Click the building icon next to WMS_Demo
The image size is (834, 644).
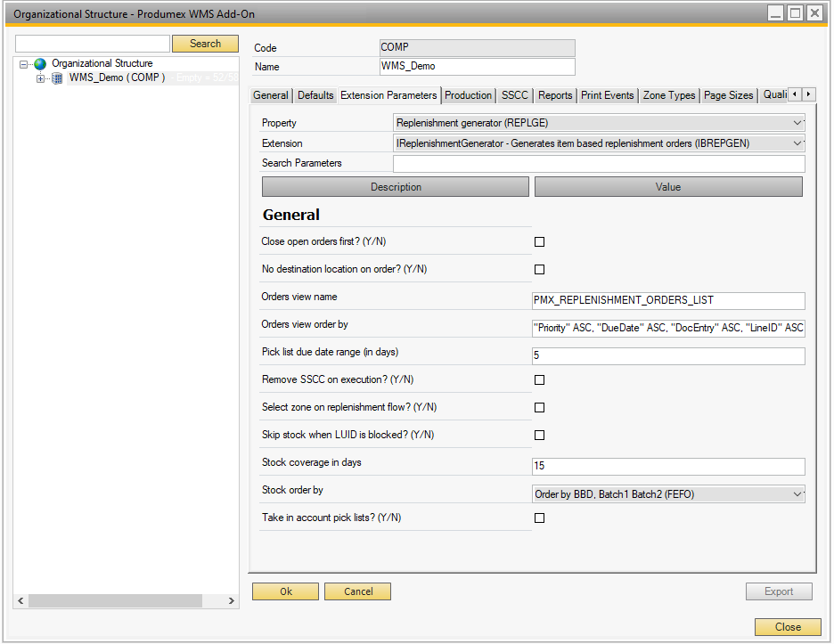click(x=57, y=78)
